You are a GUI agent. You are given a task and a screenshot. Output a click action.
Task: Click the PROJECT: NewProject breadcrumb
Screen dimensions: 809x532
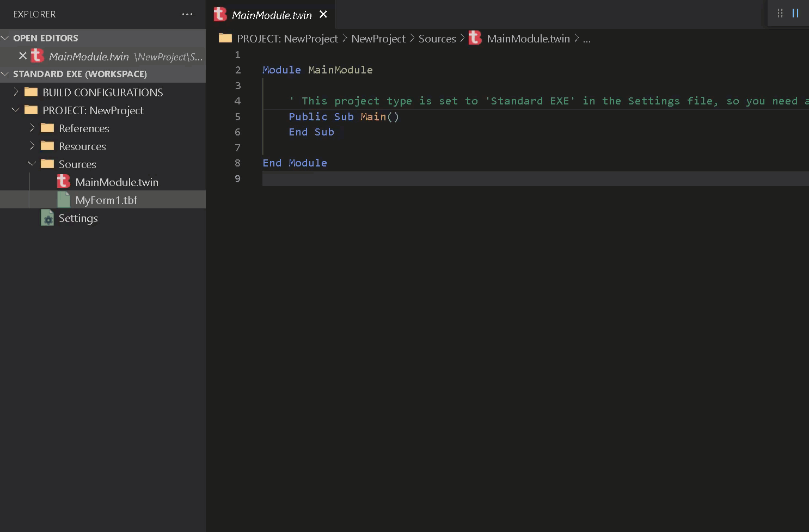[287, 39]
